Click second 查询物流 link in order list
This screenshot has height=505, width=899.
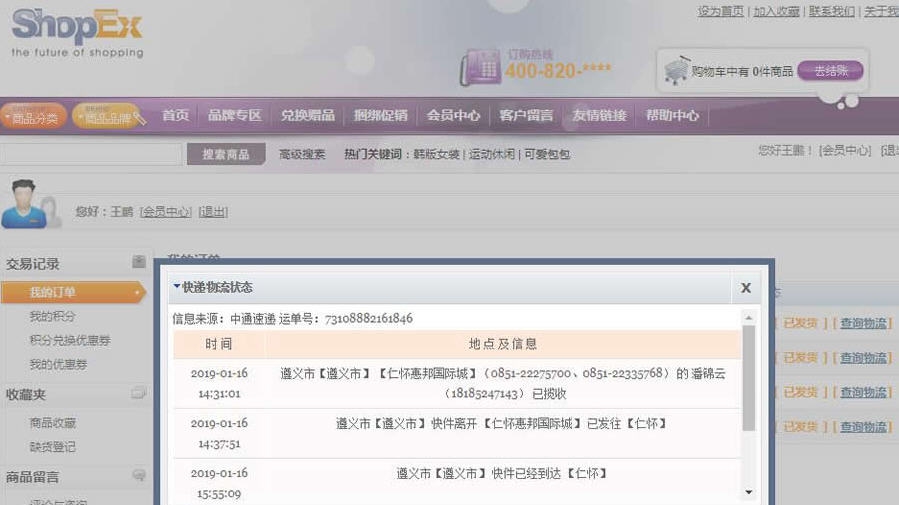pos(863,358)
